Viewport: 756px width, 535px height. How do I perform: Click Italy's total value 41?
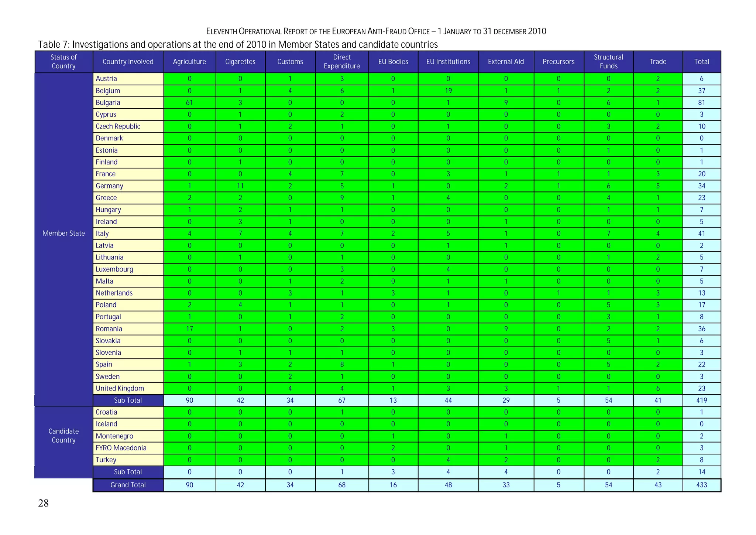click(x=701, y=234)
